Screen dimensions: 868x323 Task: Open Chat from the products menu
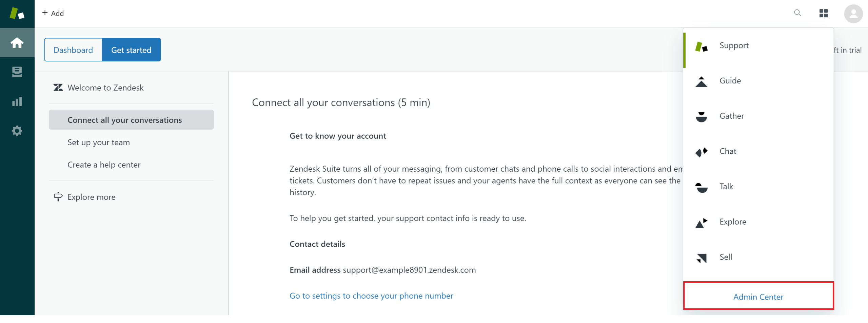pos(728,151)
